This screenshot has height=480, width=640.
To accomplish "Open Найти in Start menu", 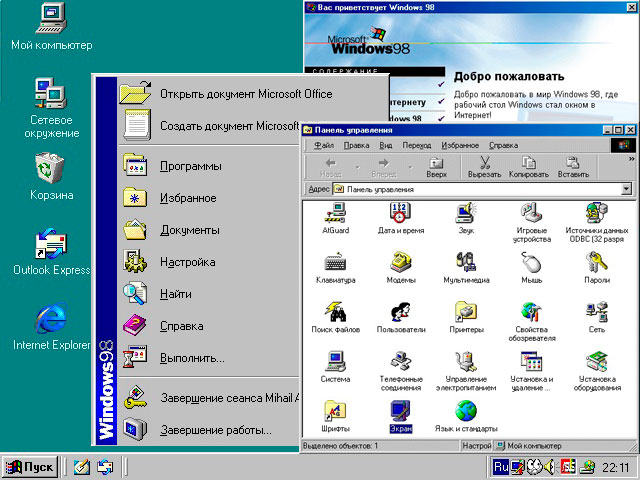I will pos(209,294).
